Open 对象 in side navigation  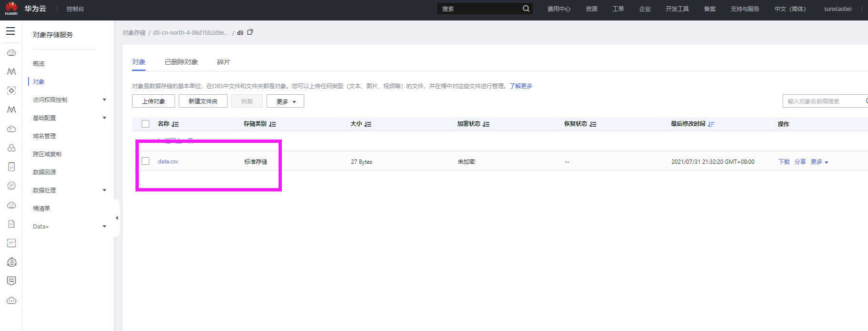click(39, 81)
